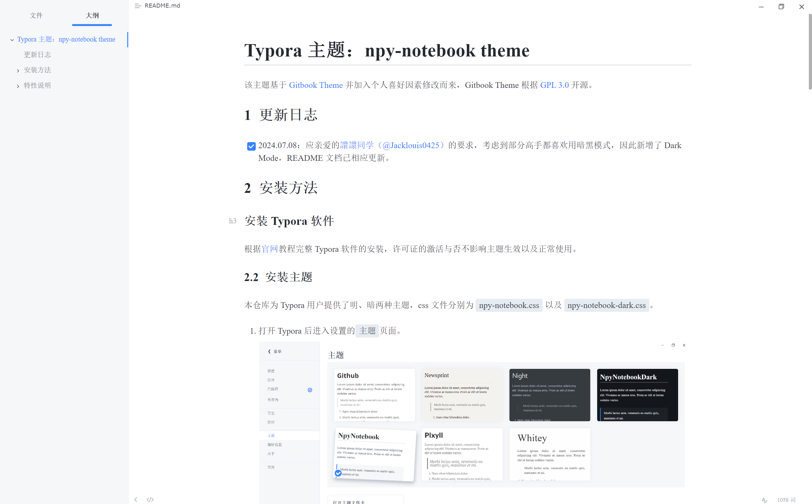Viewport: 812px width, 504px height.
Task: Click the vertical scrollbar thumb
Action: point(810,52)
